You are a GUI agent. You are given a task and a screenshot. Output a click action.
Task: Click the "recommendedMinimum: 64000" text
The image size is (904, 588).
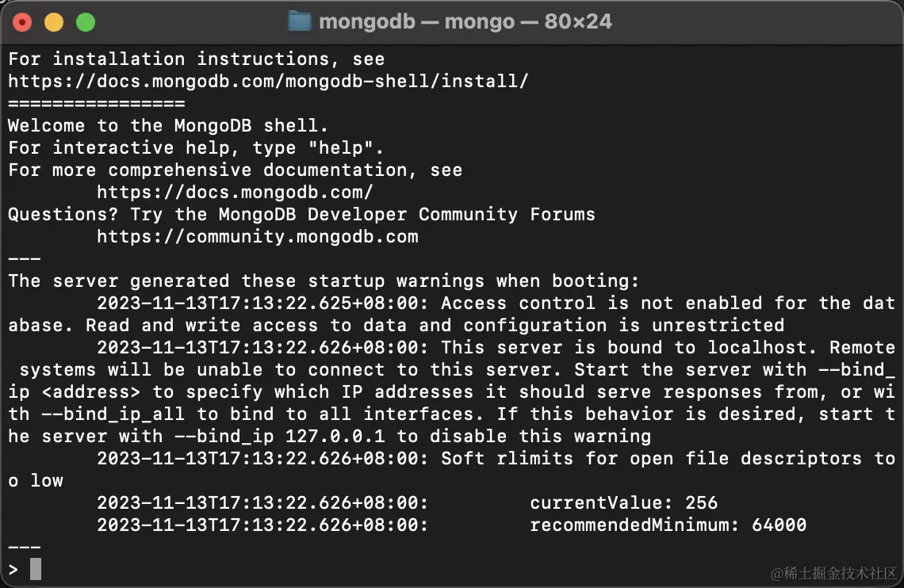tap(668, 525)
